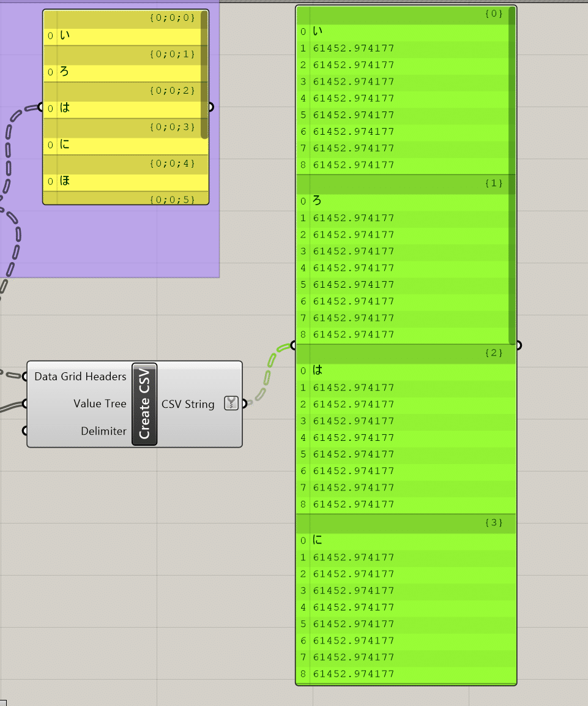Screen dimensions: 588x706
Task: Click row 8 value under branch {3}
Action: (x=354, y=674)
